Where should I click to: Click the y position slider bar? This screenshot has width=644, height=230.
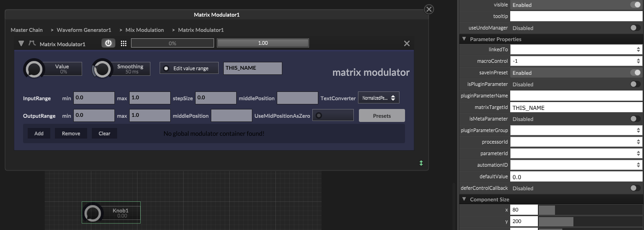(590, 221)
